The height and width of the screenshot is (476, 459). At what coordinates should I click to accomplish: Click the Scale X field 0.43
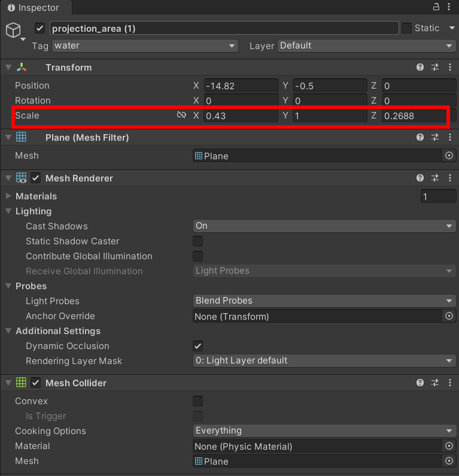241,116
